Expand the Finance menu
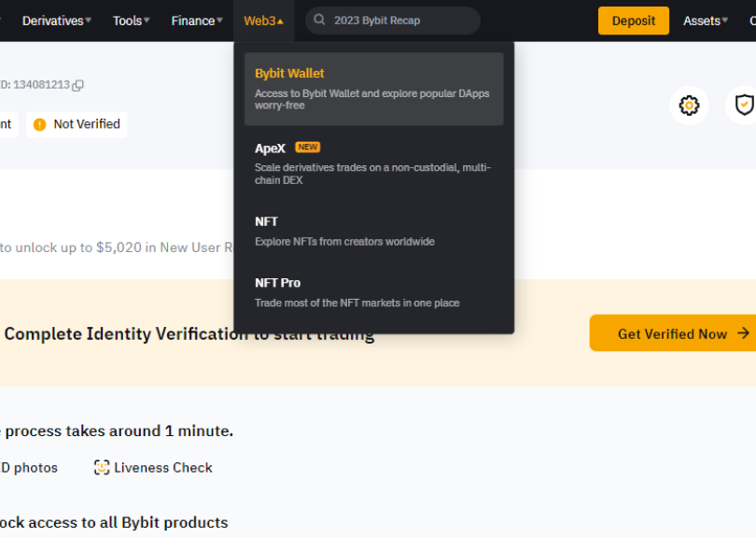Screen dimensions: 756x537 [197, 21]
